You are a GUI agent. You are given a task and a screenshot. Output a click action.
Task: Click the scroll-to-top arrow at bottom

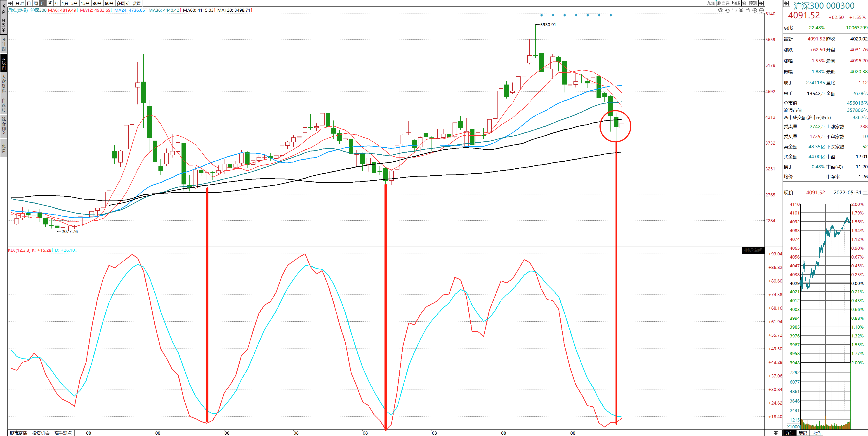point(776,433)
